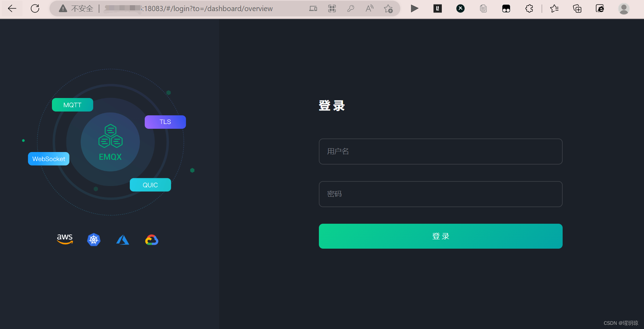Click the Kubernetes wheel logo
This screenshot has width=644, height=329.
click(x=94, y=240)
